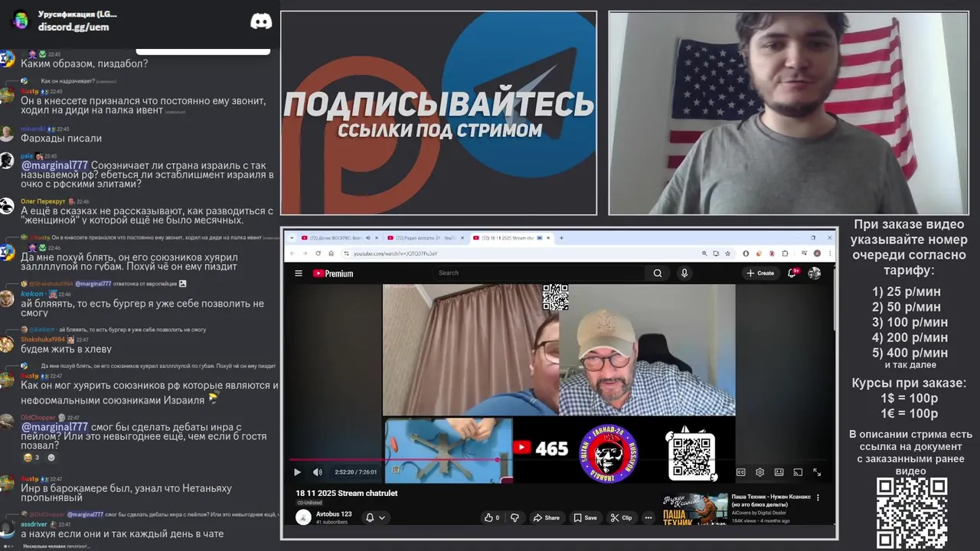Click the youtube.com address bar URL
Screen dimensions: 980x551
click(x=396, y=253)
